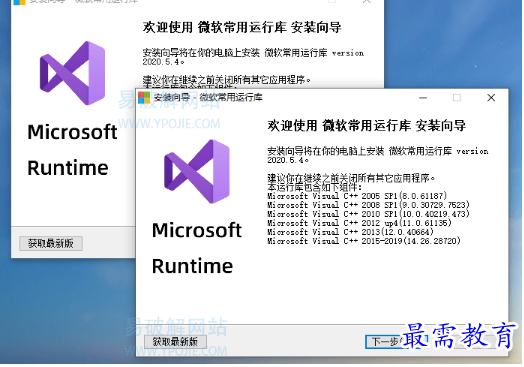Image resolution: width=524 pixels, height=367 pixels.
Task: Click the disabled maximize button of front window
Action: pyautogui.click(x=457, y=98)
